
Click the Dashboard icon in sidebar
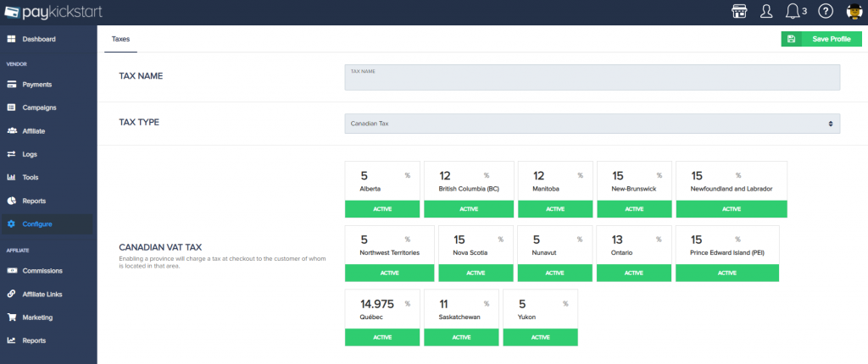pos(12,39)
